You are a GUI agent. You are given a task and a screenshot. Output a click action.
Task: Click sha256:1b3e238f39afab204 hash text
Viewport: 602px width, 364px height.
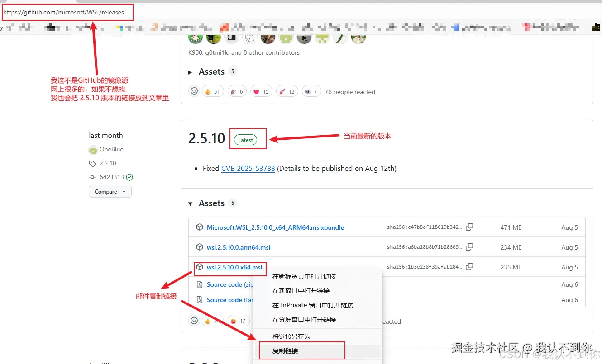click(x=425, y=267)
